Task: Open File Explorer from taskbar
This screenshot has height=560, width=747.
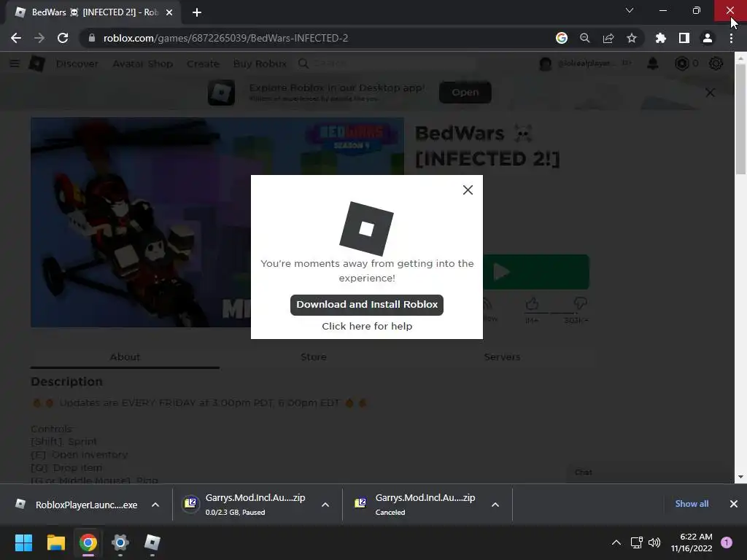Action: click(55, 542)
